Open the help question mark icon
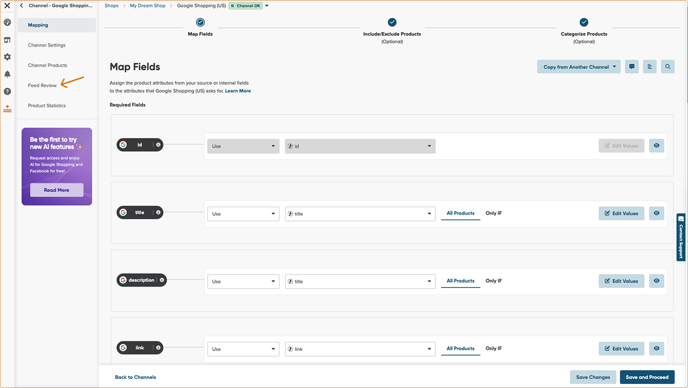This screenshot has width=688, height=388. click(7, 91)
